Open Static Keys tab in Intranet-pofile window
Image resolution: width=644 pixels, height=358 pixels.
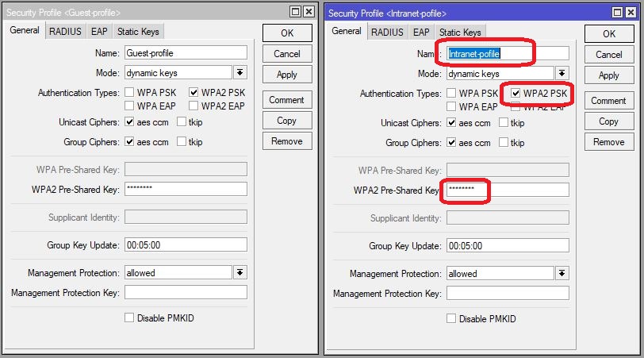pyautogui.click(x=460, y=33)
